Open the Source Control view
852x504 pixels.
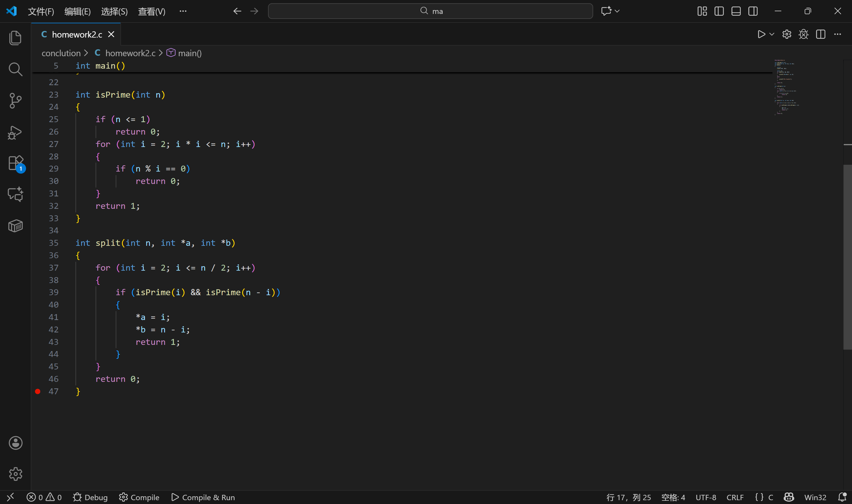pyautogui.click(x=15, y=101)
